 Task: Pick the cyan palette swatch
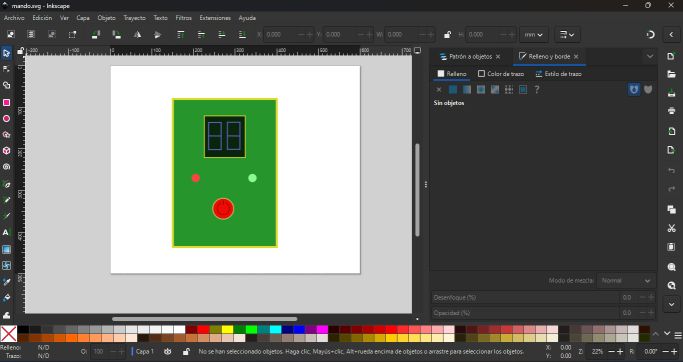[x=275, y=329]
